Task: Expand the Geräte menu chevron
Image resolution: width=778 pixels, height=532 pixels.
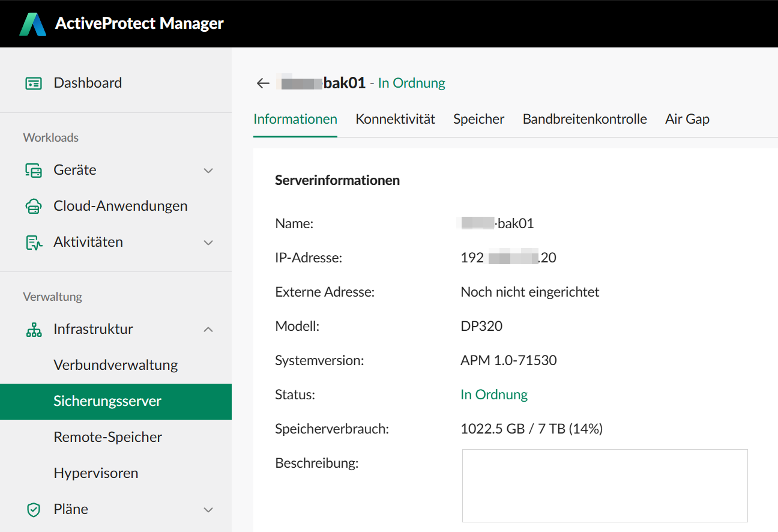Action: 208,171
